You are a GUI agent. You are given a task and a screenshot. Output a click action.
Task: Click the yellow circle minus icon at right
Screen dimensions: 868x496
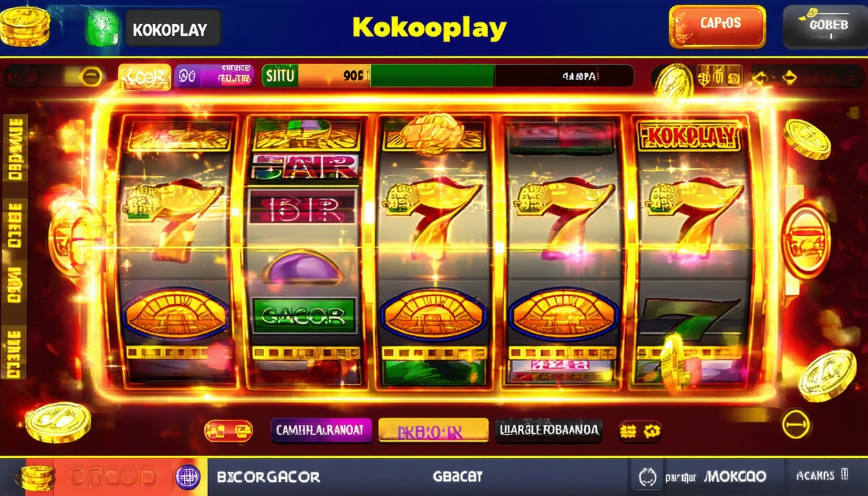pyautogui.click(x=796, y=424)
